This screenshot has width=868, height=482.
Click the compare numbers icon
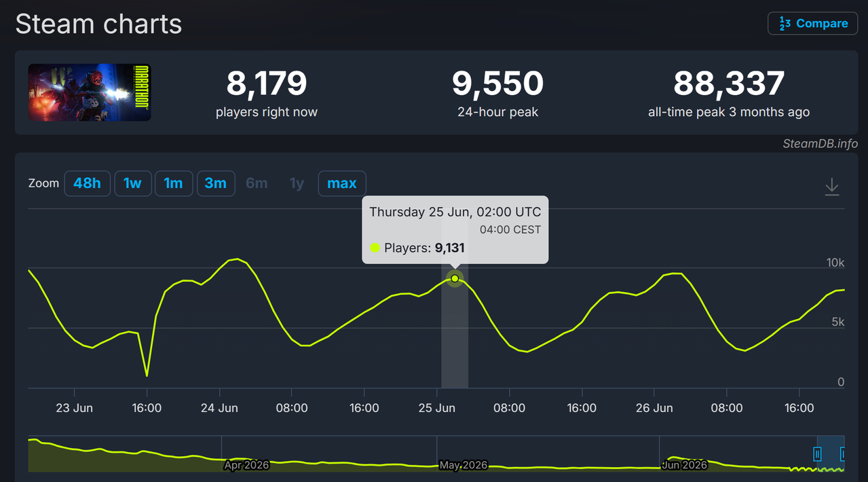[784, 24]
